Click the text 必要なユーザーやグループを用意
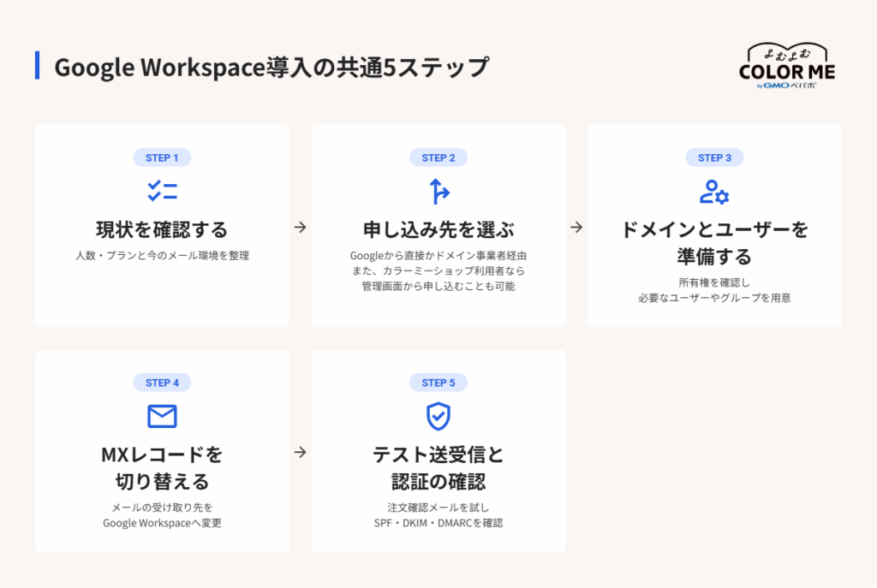Screen dimensions: 877x588 [x=714, y=298]
